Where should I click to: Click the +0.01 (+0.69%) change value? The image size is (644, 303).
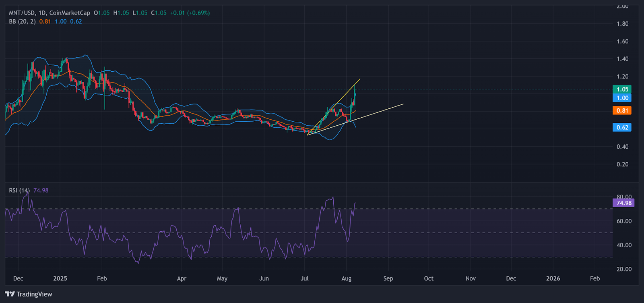[190, 13]
